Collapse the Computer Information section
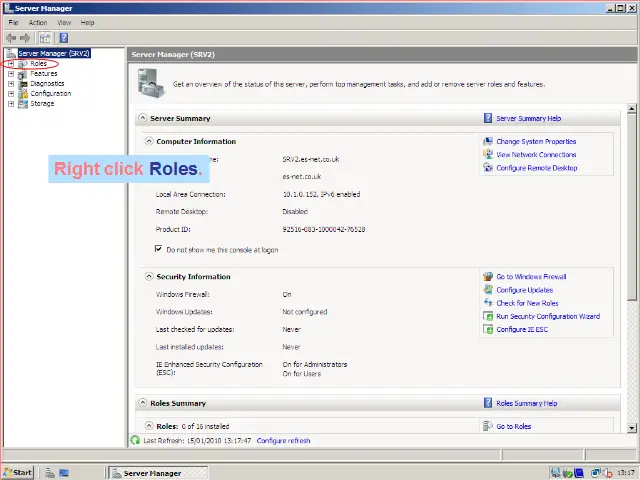Screen dimensions: 640x480 (149, 142)
